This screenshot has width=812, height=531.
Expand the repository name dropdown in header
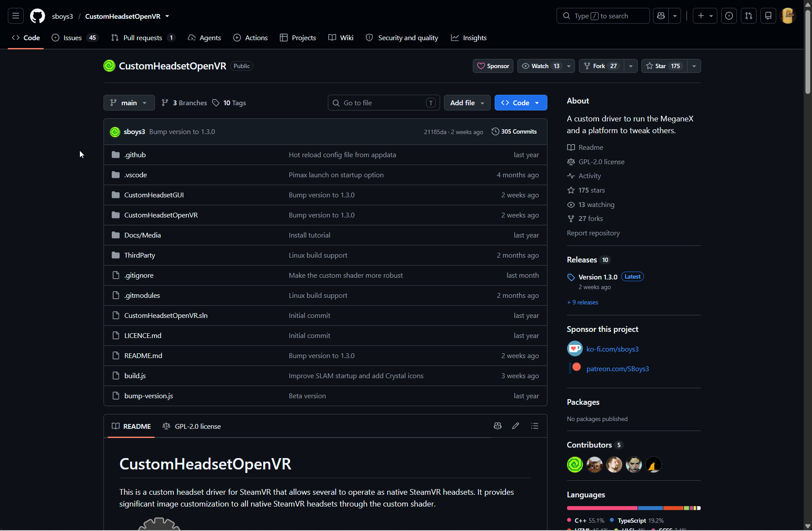(x=167, y=17)
